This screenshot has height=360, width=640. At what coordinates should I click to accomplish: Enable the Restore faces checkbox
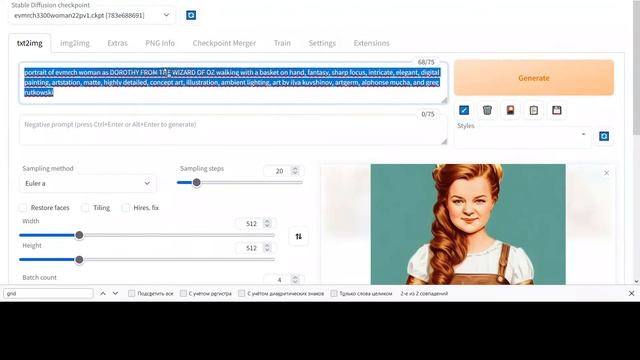(23, 208)
